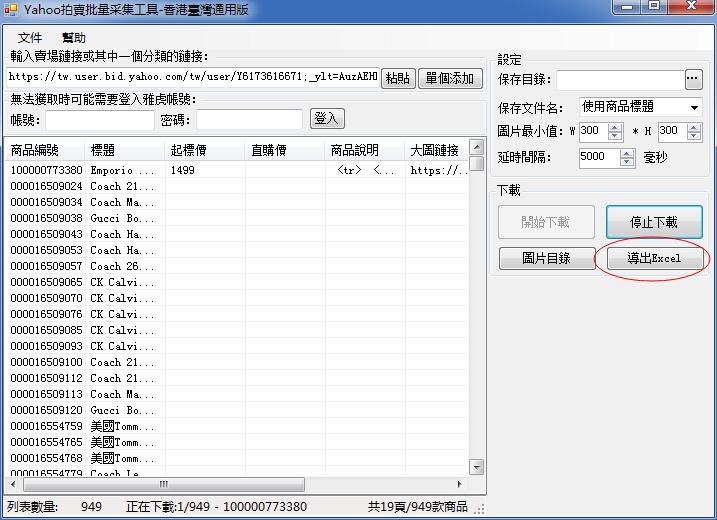The height and width of the screenshot is (520, 717).
Task: Select row 000016509065 CK Calvi
Action: (x=236, y=282)
